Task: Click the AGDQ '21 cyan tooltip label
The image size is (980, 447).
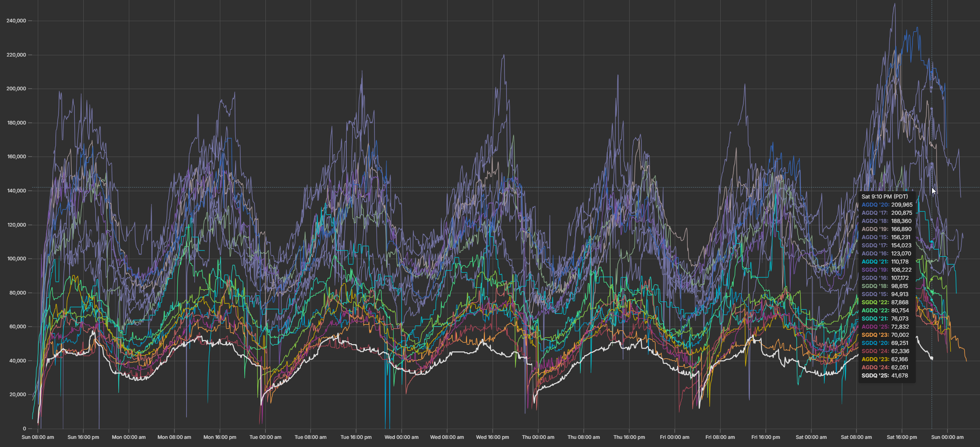Action: pos(875,262)
